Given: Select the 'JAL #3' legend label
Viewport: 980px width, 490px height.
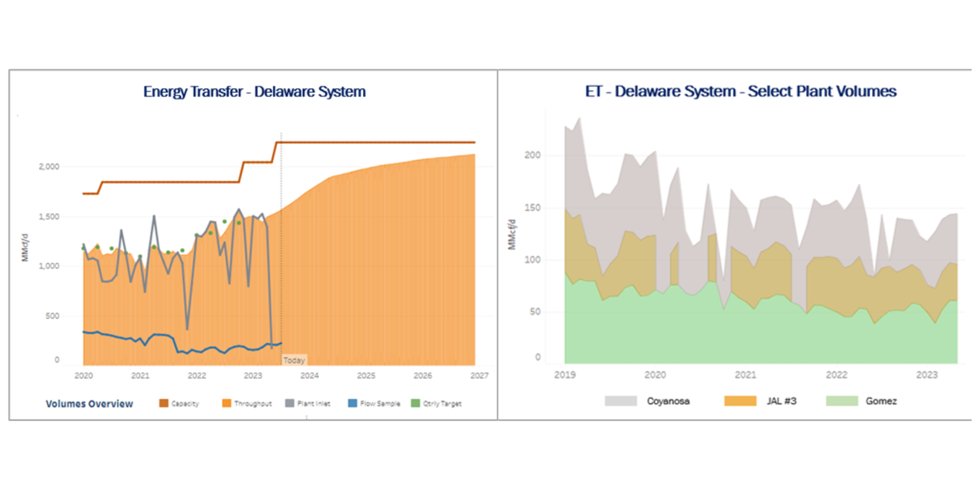Looking at the screenshot, I should click(781, 401).
